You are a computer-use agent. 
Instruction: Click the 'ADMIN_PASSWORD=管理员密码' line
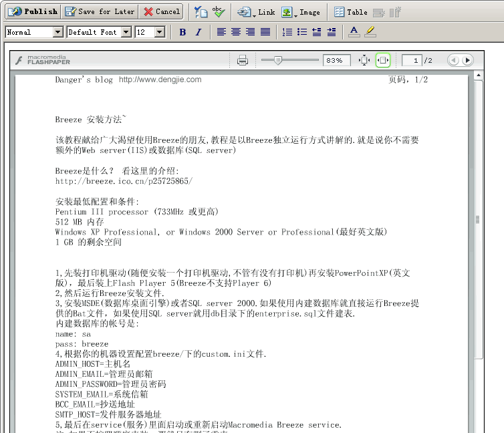pos(110,384)
